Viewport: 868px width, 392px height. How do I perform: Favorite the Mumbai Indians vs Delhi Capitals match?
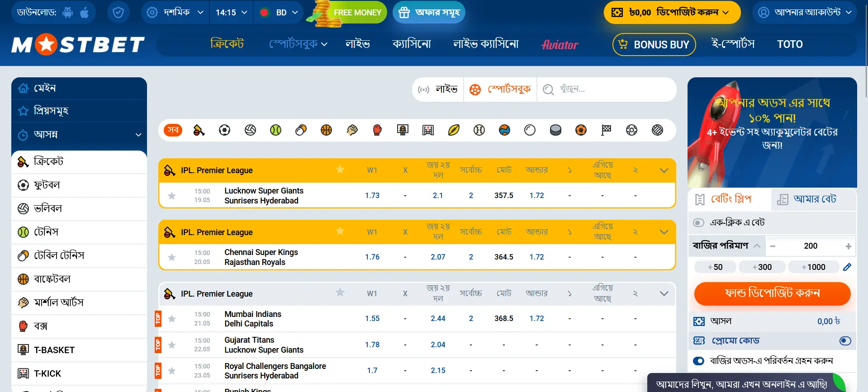click(x=172, y=319)
